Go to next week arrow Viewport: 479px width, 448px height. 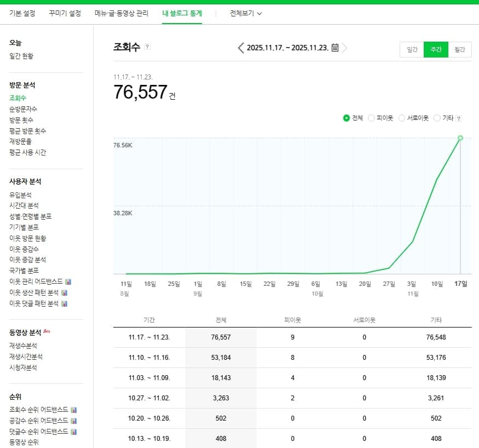pyautogui.click(x=345, y=48)
